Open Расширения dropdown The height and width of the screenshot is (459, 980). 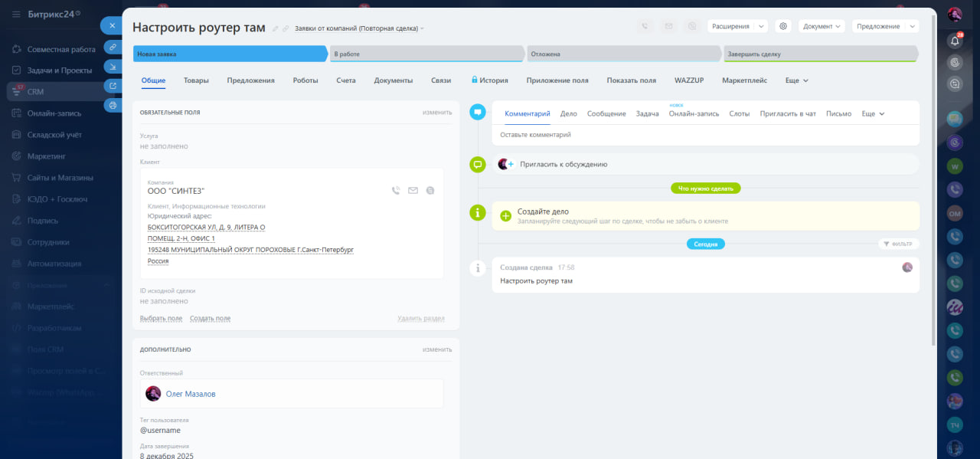(x=737, y=26)
